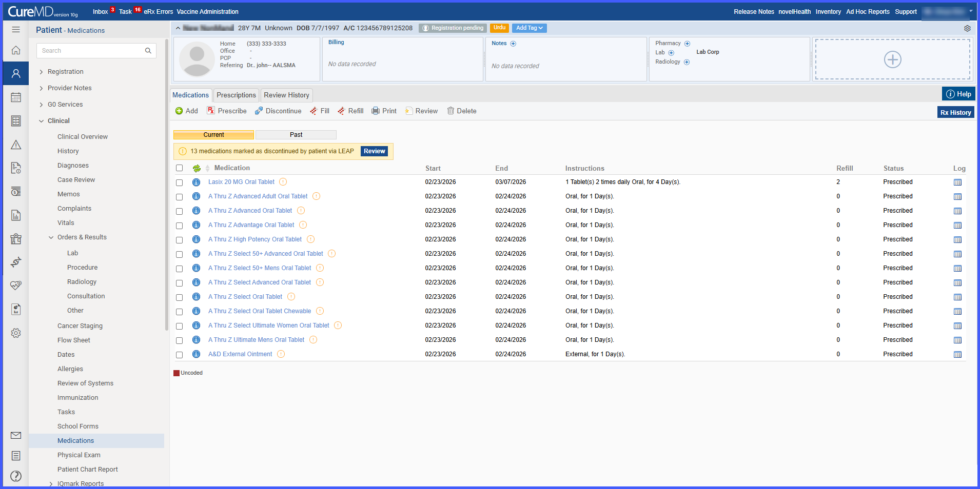Click the add Pharmacy plus icon
The image size is (980, 489).
[687, 44]
